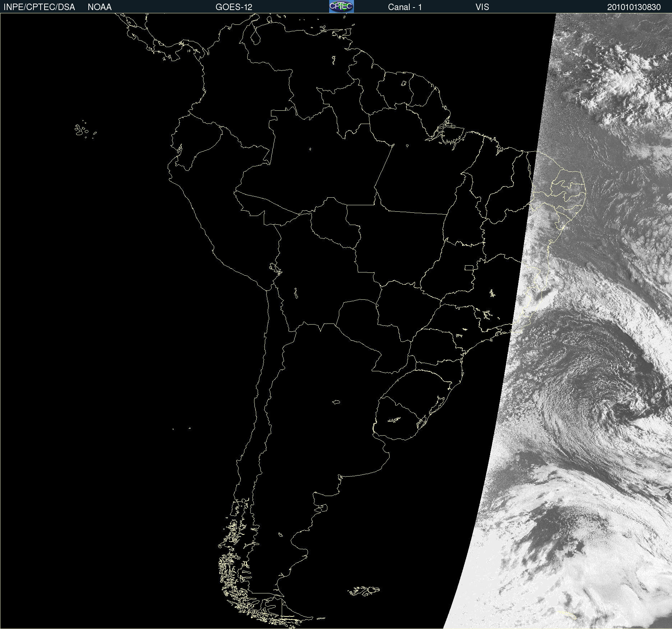Select the INPE/CPTEC/DSA header text
The width and height of the screenshot is (672, 629).
pyautogui.click(x=39, y=7)
